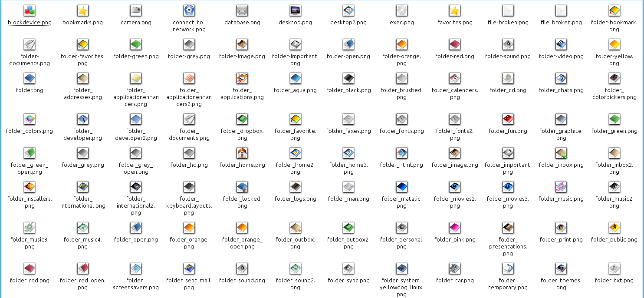Click the folder-video.png icon

click(561, 44)
